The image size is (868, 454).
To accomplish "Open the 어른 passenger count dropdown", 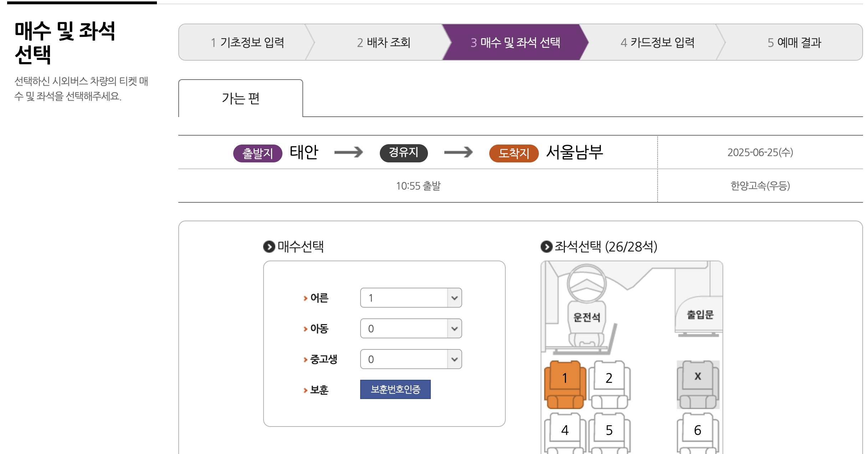I will click(411, 298).
